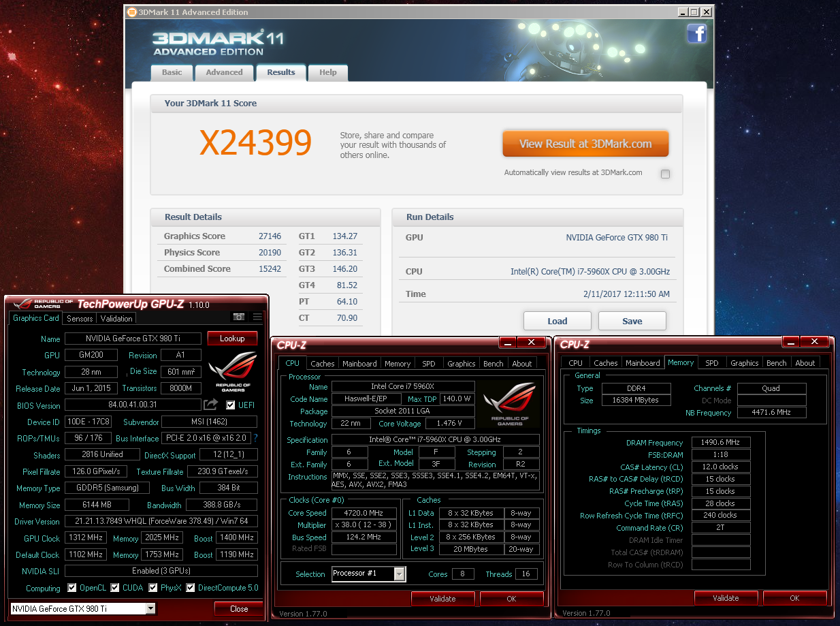Click View Result at 3DMark.com button

pos(585,144)
